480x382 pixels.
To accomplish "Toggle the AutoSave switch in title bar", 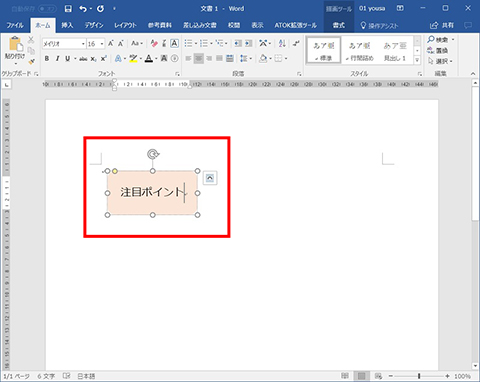I will [x=47, y=9].
